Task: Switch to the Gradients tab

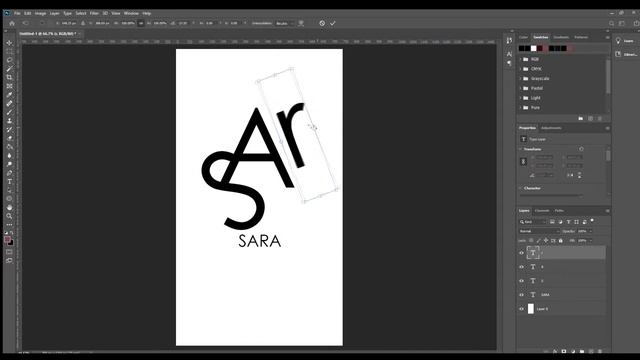Action: pyautogui.click(x=561, y=37)
